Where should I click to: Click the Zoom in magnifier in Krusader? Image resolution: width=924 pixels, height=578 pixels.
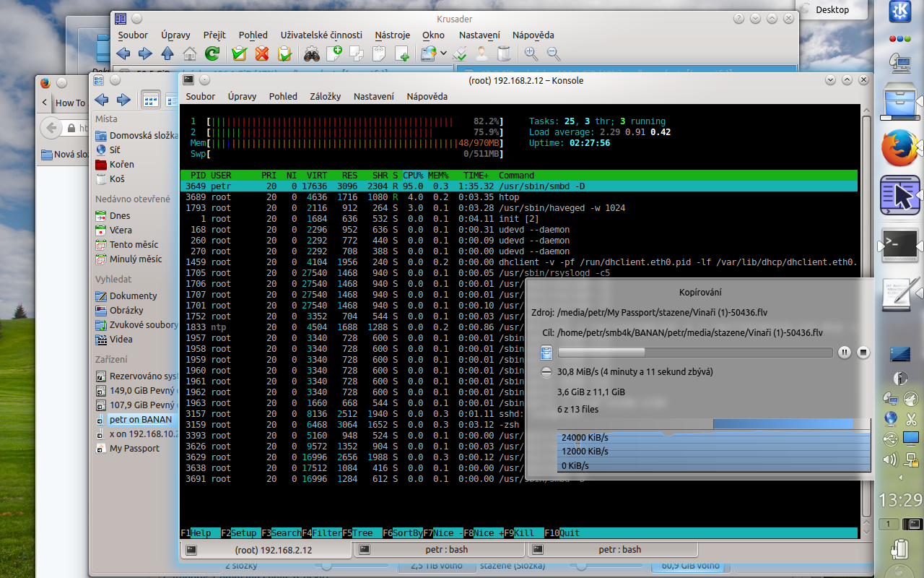click(x=531, y=53)
